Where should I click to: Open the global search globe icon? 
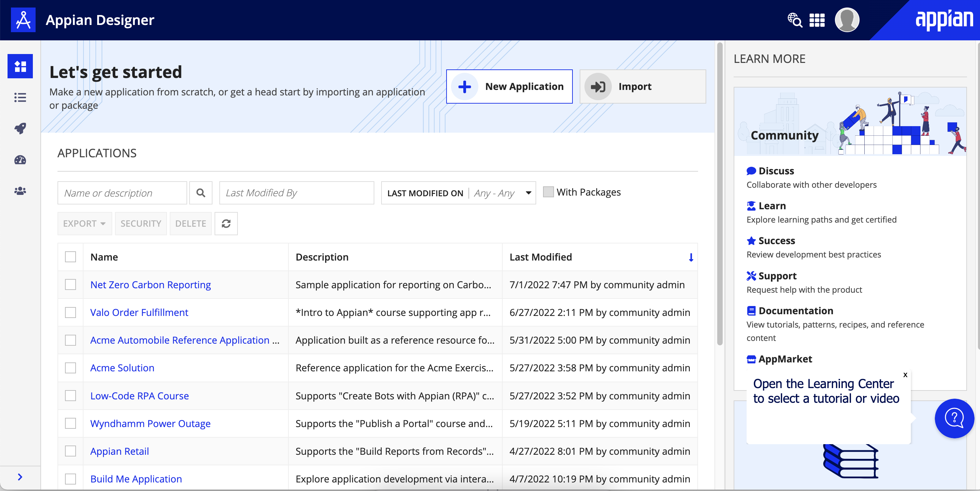tap(795, 20)
